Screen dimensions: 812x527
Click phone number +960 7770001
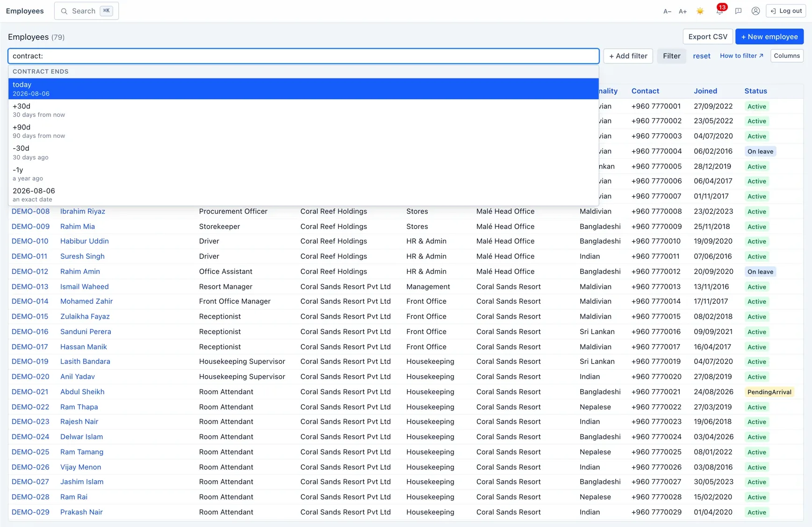coord(656,107)
